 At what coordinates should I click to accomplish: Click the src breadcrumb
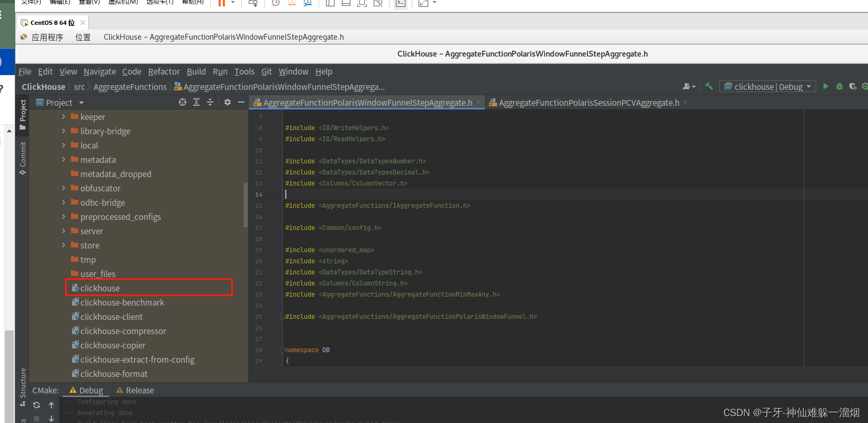point(79,87)
